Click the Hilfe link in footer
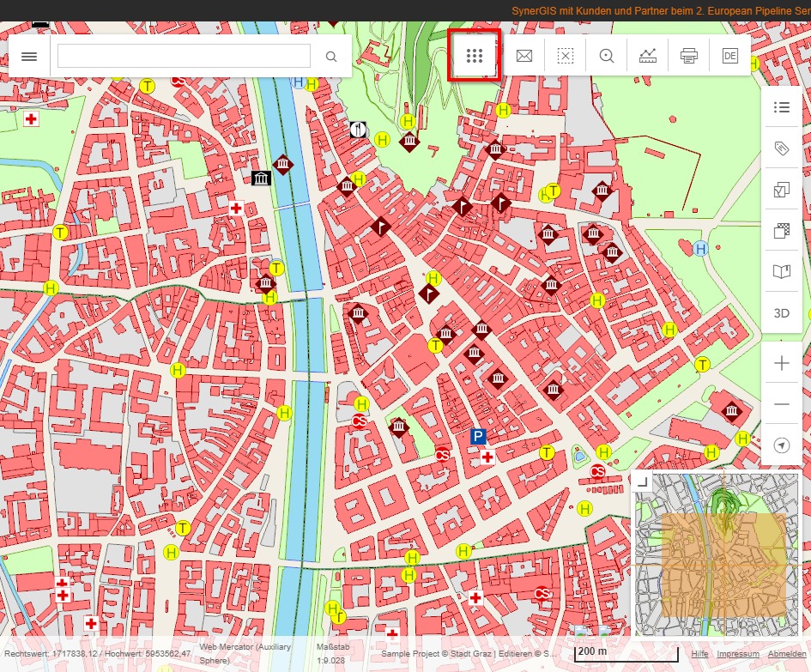 coord(699,654)
